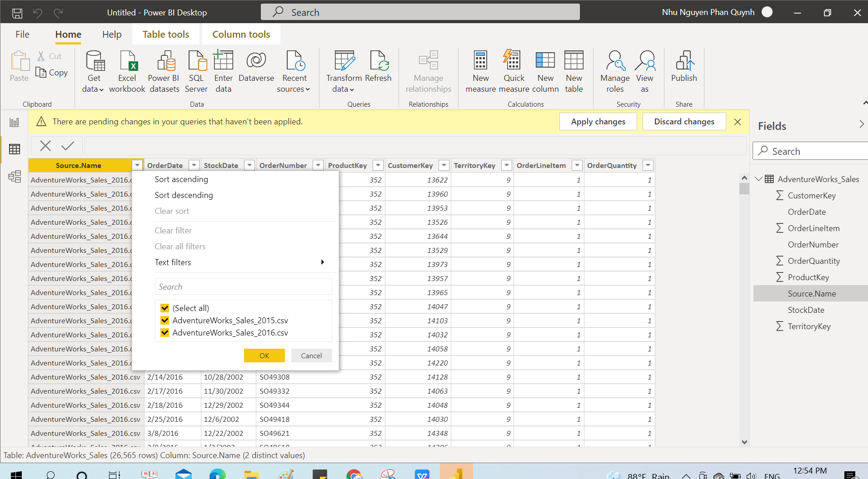This screenshot has width=868, height=479.
Task: Copy the selection to the clipboard
Action: (x=52, y=73)
